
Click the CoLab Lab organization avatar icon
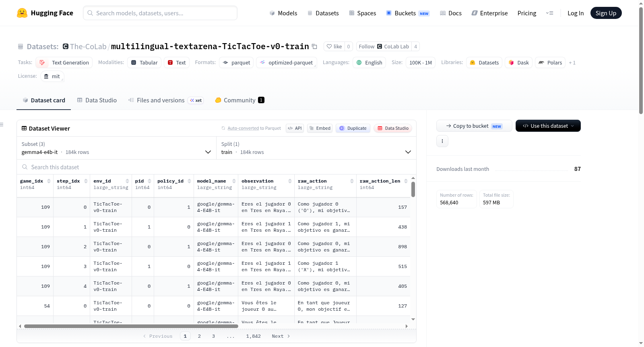380,46
